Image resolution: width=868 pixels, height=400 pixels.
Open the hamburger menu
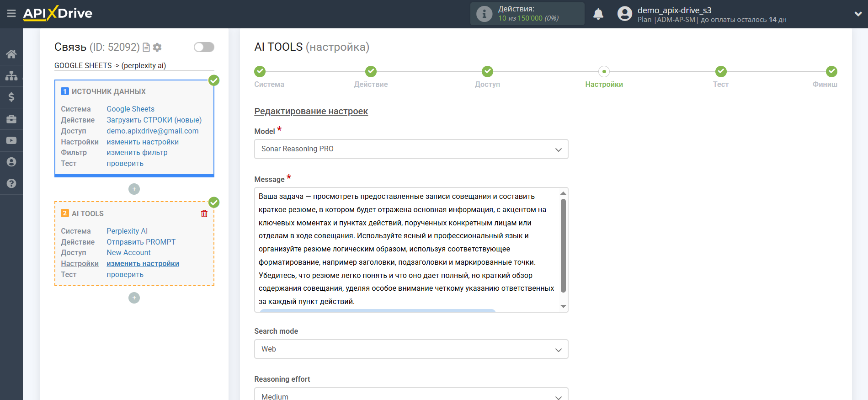tap(11, 14)
